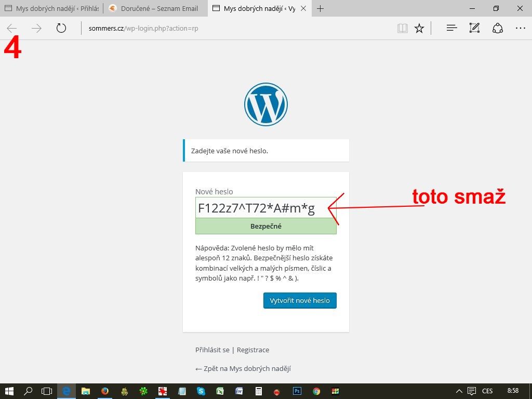Screen dimensions: 532x399
Task: Open a new browser tab
Action: click(x=320, y=8)
